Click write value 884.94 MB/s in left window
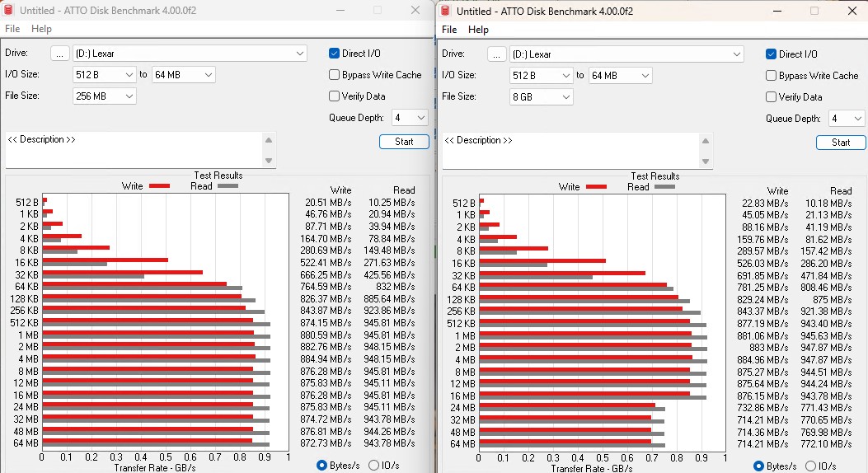This screenshot has width=868, height=473. (x=326, y=359)
